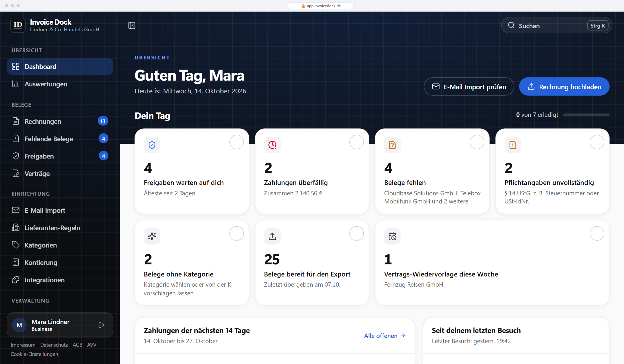The image size is (624, 364).
Task: Click the 4 badge next to Fehlende Belege
Action: pos(103,139)
